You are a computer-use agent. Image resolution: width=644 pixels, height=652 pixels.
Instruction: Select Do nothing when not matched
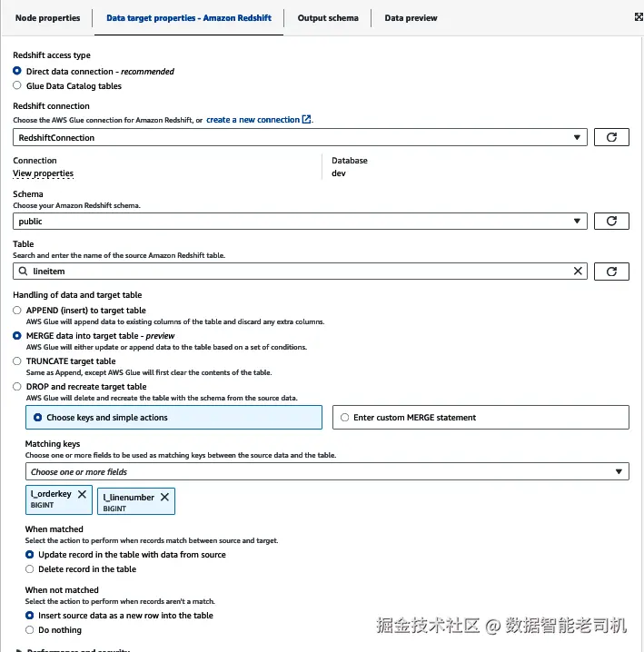click(30, 630)
